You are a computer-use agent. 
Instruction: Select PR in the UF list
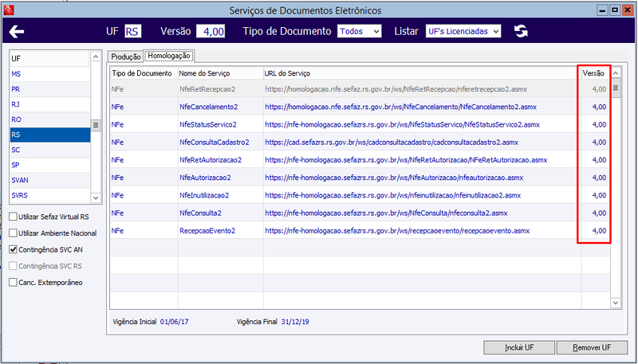pyautogui.click(x=49, y=89)
